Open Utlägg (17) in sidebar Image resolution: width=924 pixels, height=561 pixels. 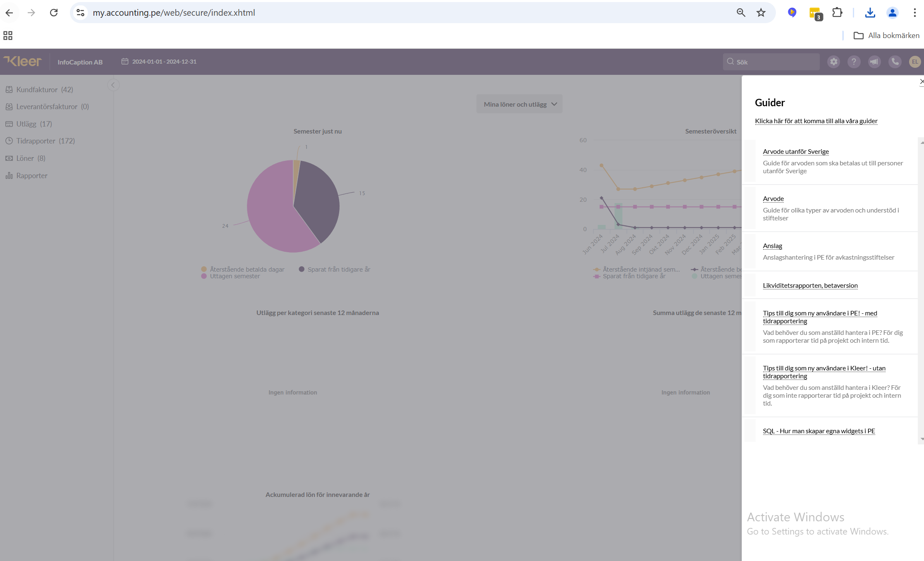point(34,124)
